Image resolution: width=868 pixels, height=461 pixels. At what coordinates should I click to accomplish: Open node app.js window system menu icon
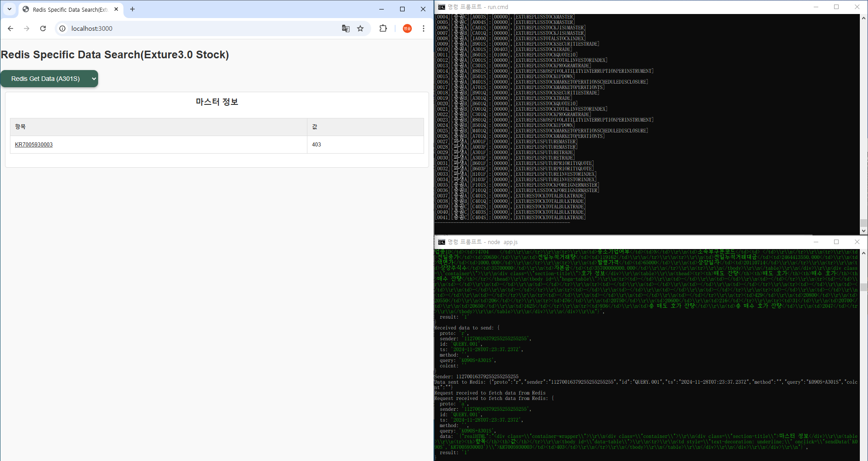pyautogui.click(x=442, y=242)
